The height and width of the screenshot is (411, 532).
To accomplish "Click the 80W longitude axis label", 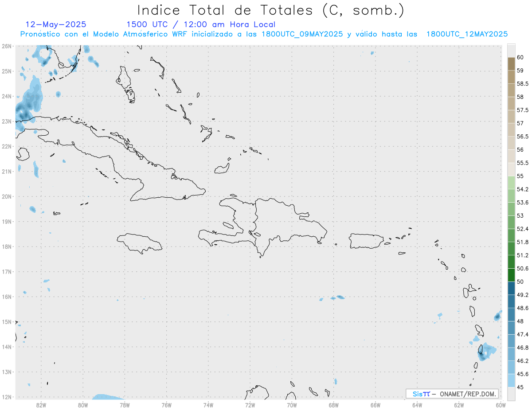I will tap(83, 405).
